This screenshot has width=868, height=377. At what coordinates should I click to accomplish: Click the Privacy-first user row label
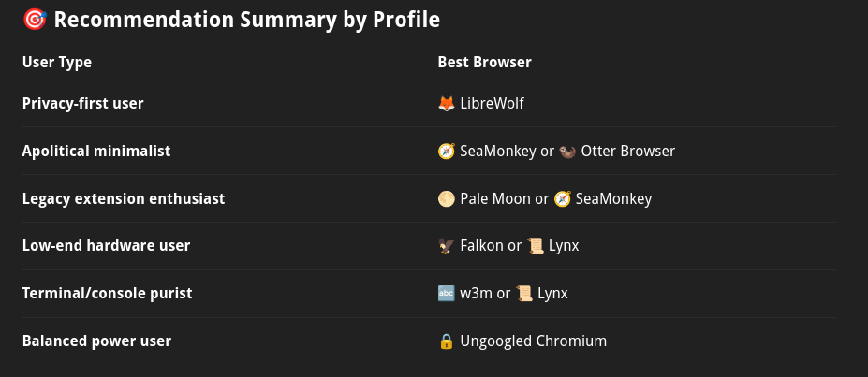pos(83,103)
